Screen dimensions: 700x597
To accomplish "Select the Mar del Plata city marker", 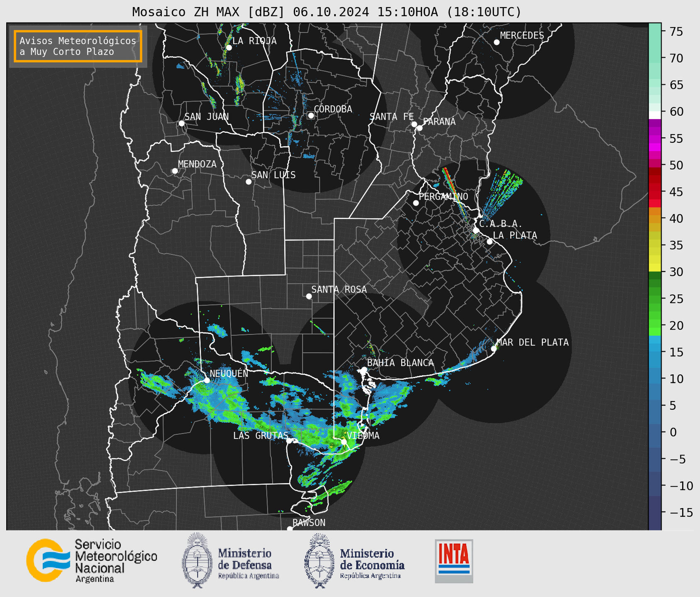I will click(x=494, y=349).
